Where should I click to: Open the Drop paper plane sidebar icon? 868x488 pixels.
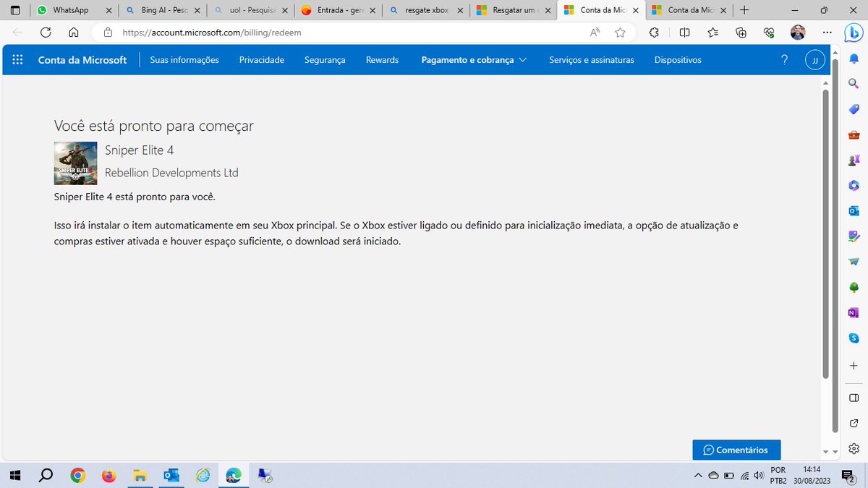[854, 262]
